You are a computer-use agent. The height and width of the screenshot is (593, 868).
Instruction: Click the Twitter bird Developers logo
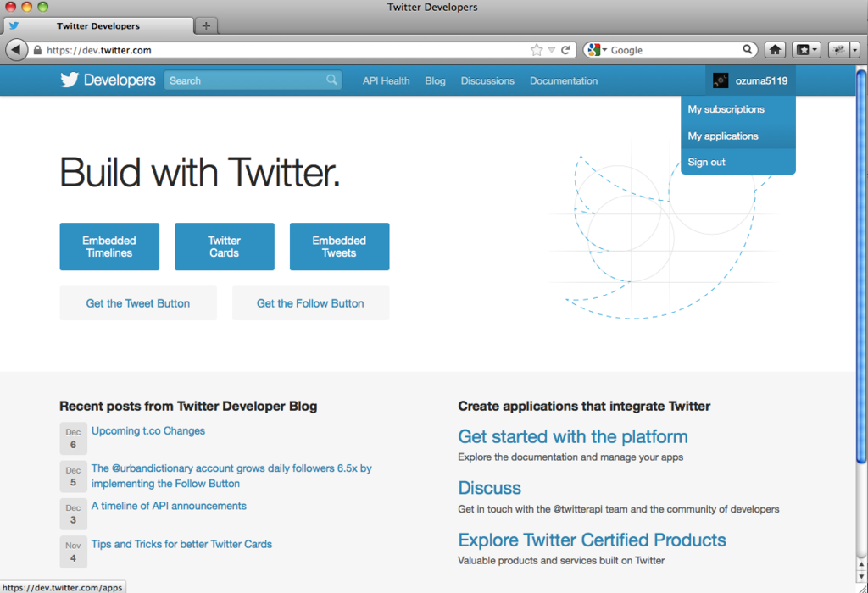point(108,80)
